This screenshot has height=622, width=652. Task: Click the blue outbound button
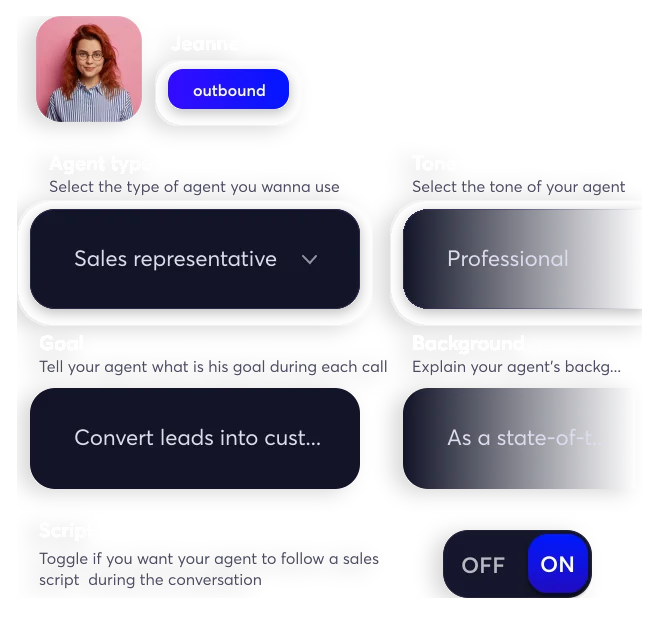click(x=228, y=89)
